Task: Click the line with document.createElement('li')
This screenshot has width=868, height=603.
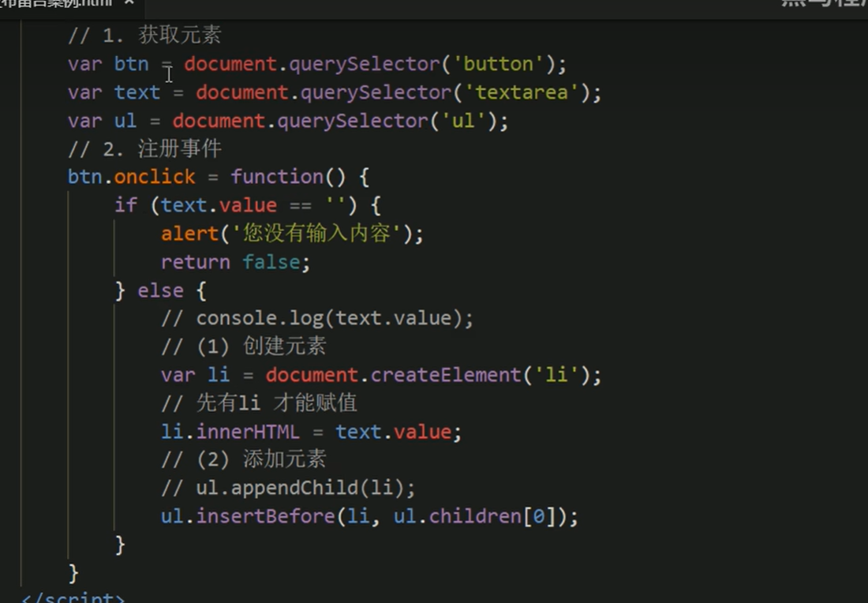Action: click(381, 376)
